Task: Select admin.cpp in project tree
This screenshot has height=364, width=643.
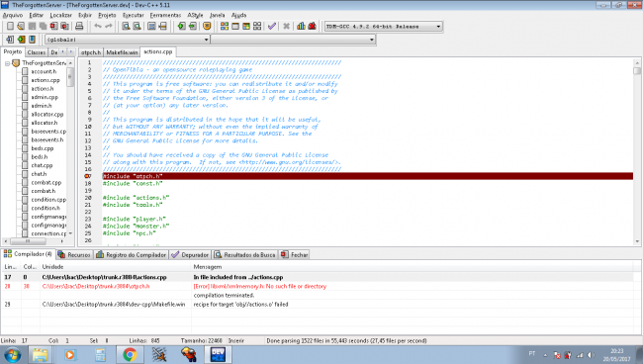Action: pyautogui.click(x=45, y=97)
